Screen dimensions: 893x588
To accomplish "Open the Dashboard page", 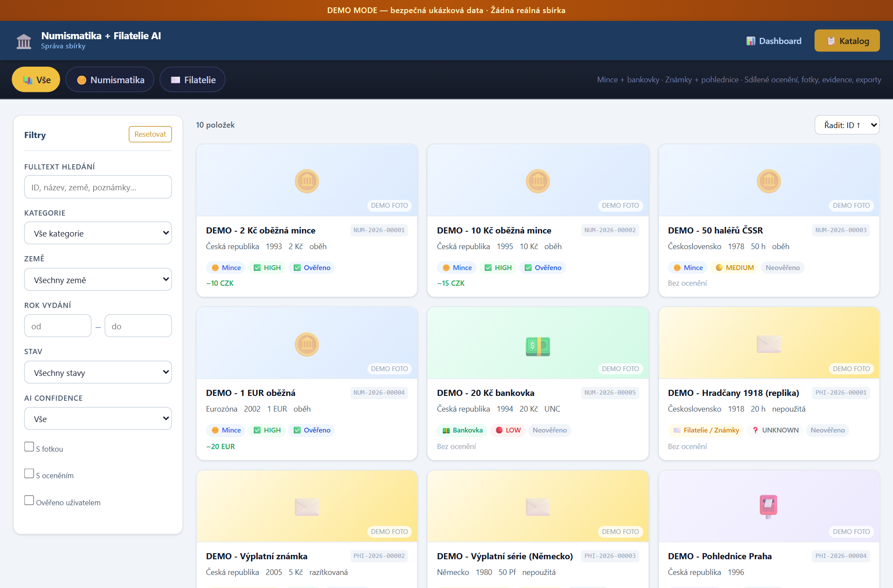I will pos(774,41).
